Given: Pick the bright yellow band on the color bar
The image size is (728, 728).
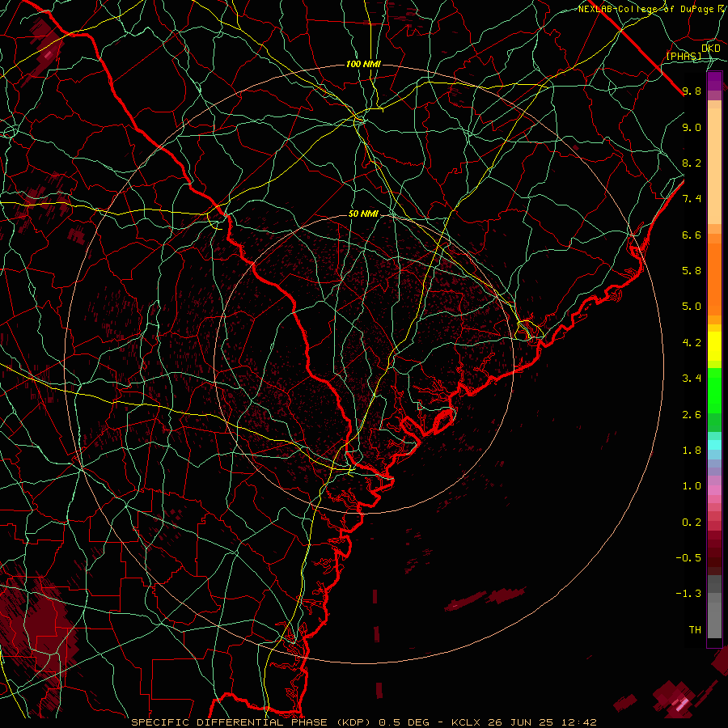Looking at the screenshot, I should (714, 346).
